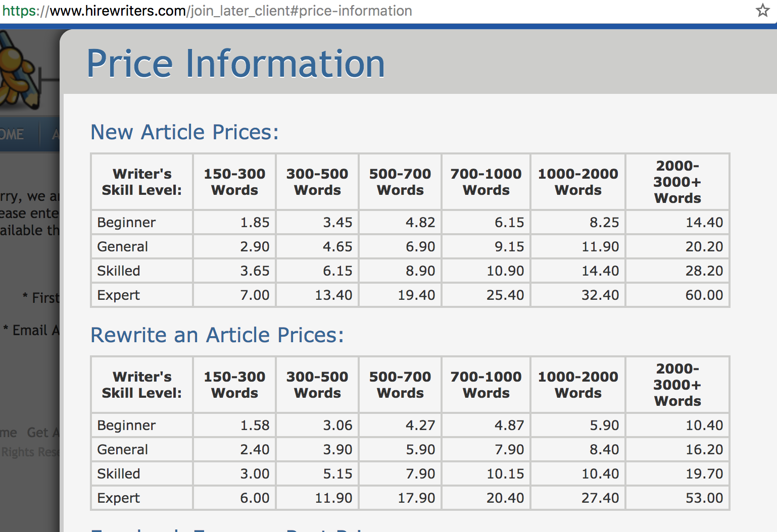The image size is (777, 532).
Task: Click the New Article Prices heading
Action: click(x=184, y=132)
